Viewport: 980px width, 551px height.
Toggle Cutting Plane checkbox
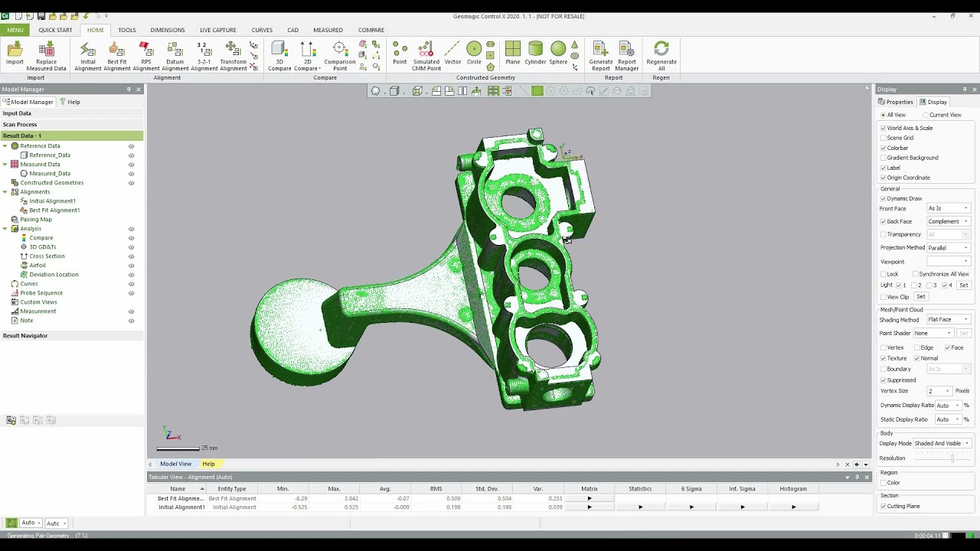(883, 506)
